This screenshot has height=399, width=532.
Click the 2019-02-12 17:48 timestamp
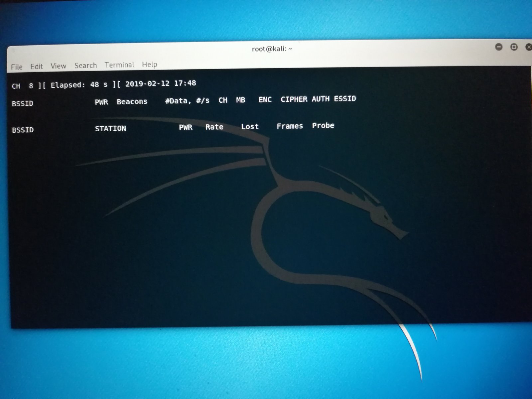[x=160, y=83]
